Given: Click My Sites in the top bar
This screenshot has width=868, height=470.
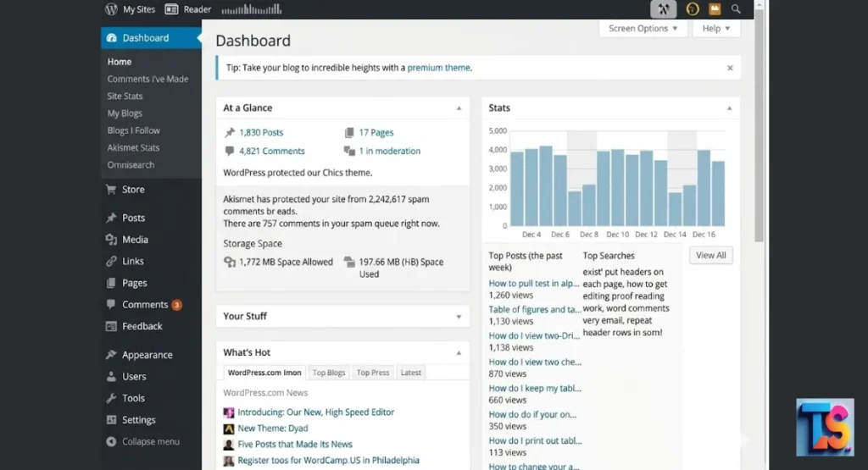Looking at the screenshot, I should 138,9.
